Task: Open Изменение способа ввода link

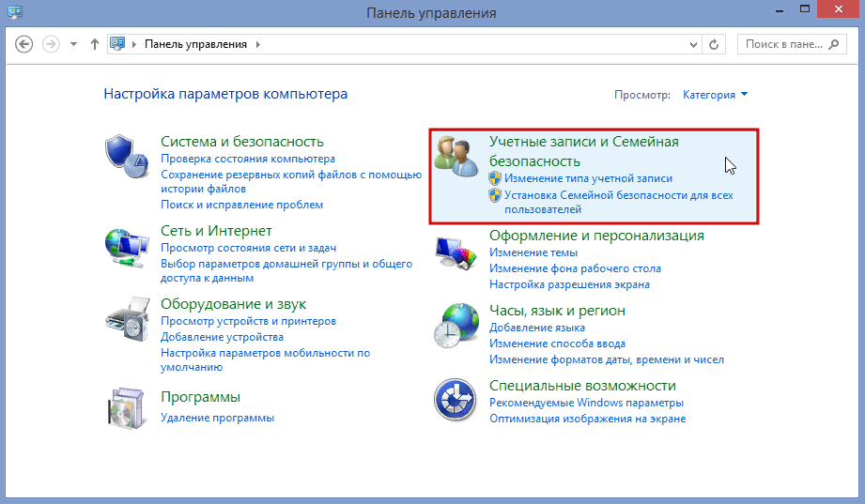Action: (x=557, y=344)
